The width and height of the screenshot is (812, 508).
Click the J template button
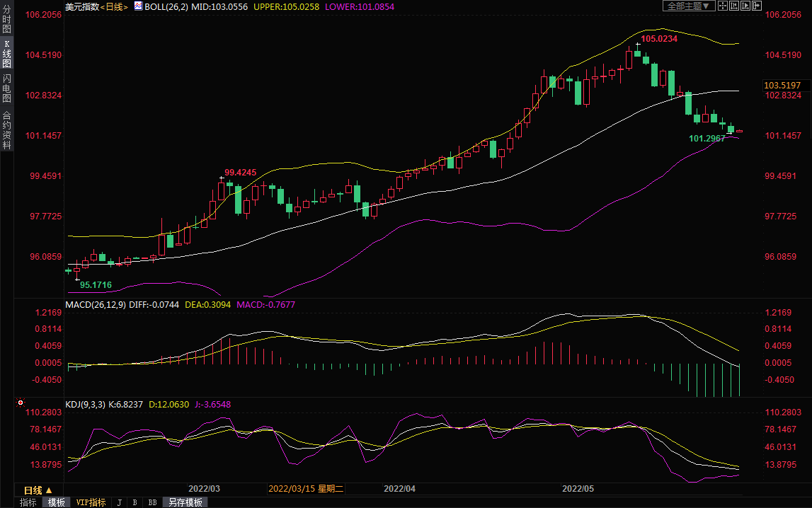119,502
